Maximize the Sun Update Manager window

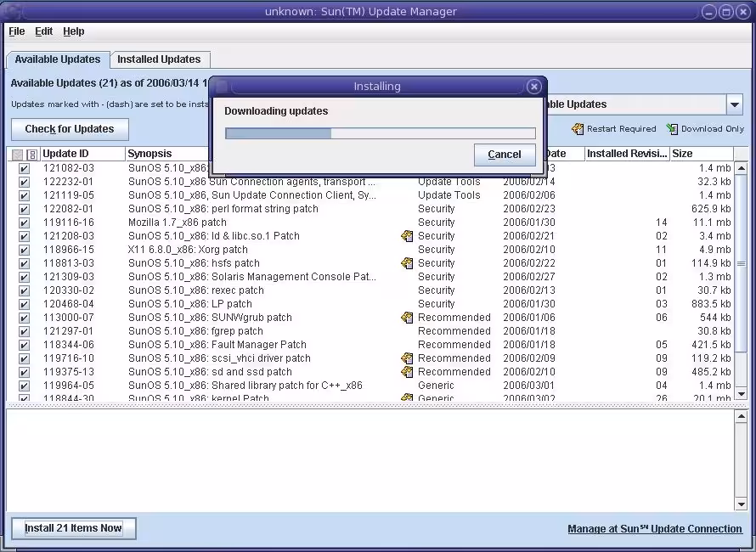point(725,12)
